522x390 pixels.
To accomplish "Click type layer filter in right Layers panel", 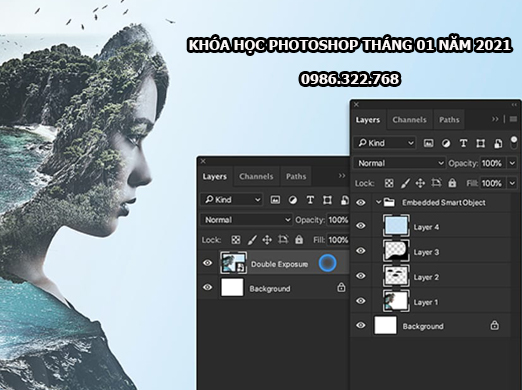I will (463, 143).
